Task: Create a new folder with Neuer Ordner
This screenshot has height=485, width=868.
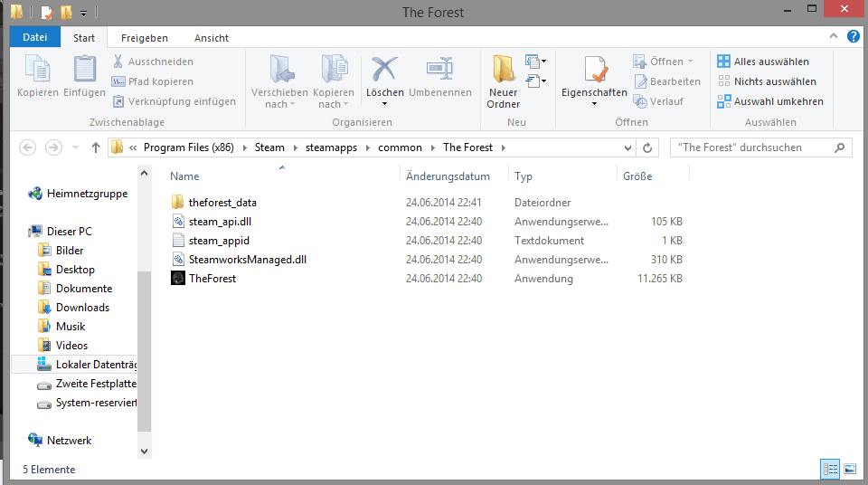Action: pos(503,71)
